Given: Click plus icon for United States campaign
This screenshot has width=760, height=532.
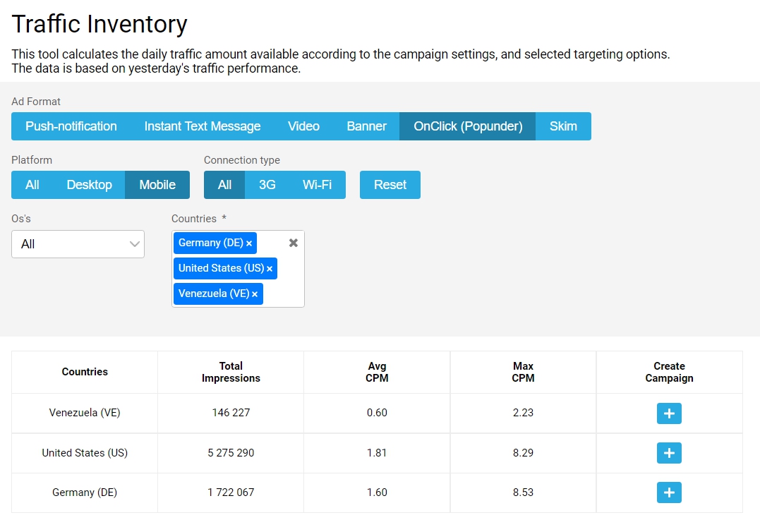Looking at the screenshot, I should (669, 452).
